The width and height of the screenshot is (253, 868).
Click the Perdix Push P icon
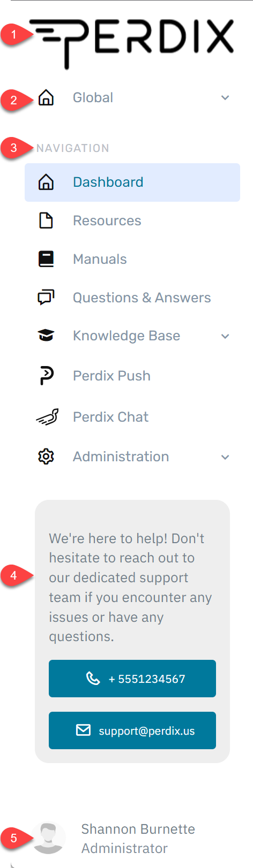pyautogui.click(x=47, y=376)
